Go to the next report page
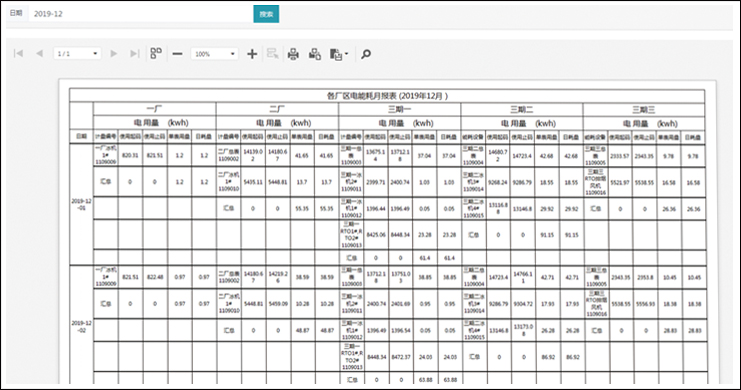741x390 pixels. tap(113, 53)
